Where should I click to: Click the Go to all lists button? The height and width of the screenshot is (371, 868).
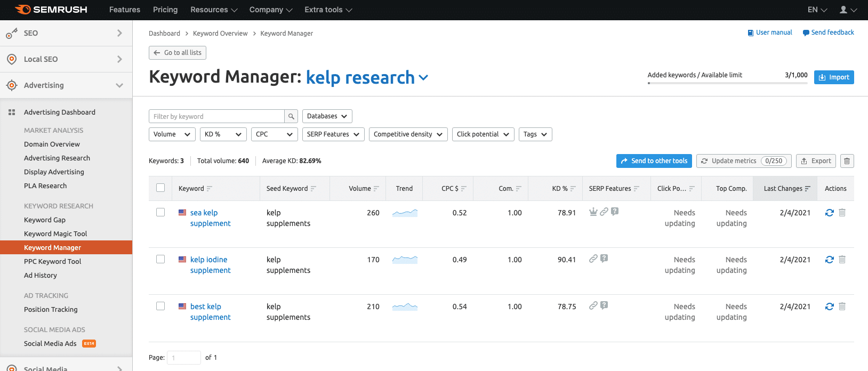178,53
